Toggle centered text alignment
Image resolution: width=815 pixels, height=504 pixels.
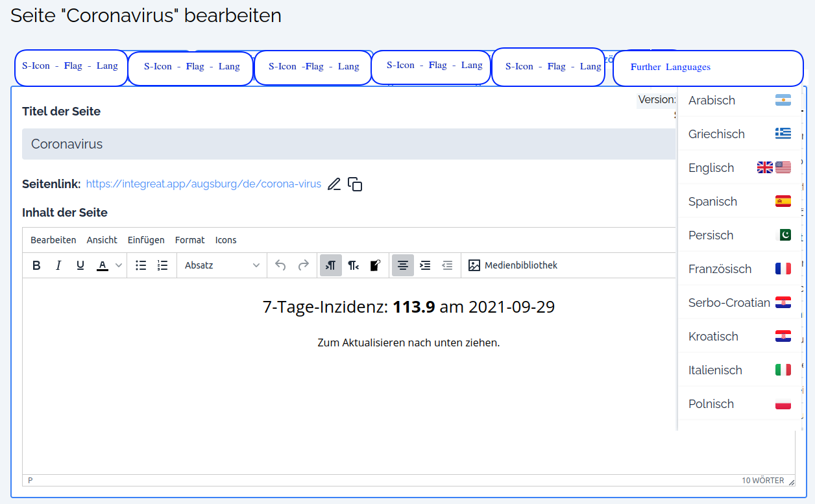[x=402, y=265]
